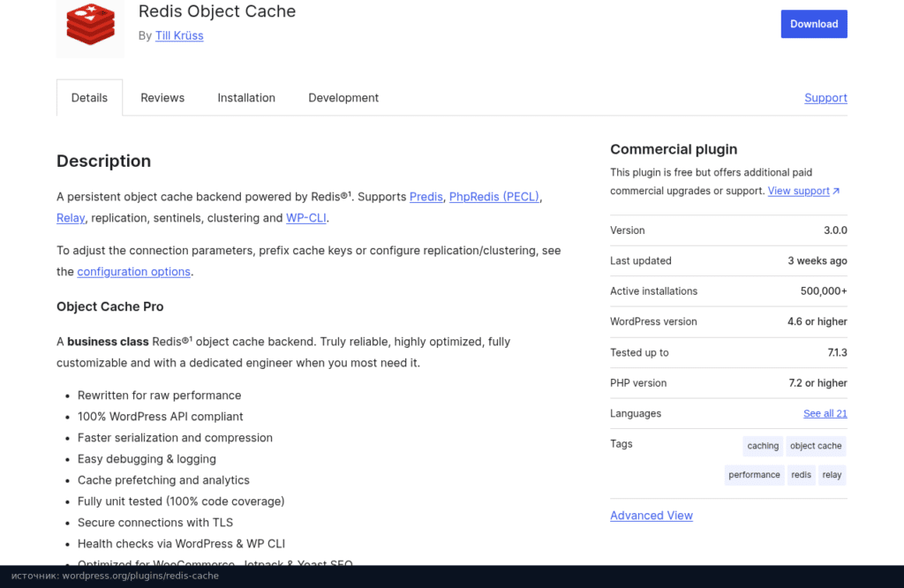Go to the Support link
This screenshot has width=904, height=588.
click(825, 98)
